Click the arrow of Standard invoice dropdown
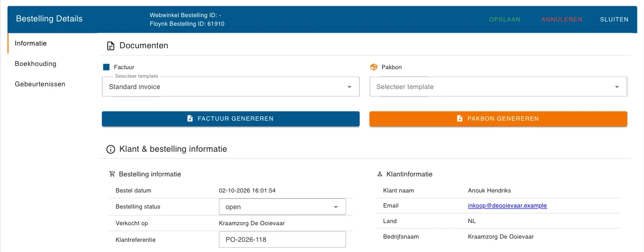 coord(349,87)
